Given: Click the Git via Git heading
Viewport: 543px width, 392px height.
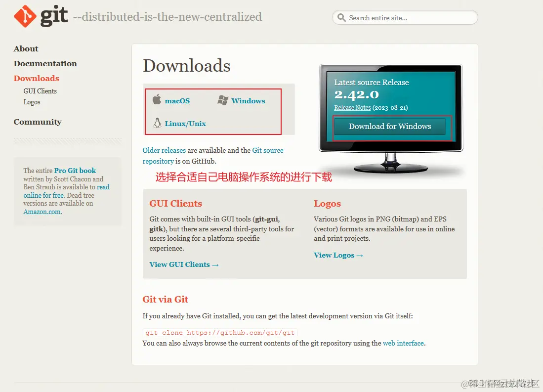Looking at the screenshot, I should click(x=165, y=300).
